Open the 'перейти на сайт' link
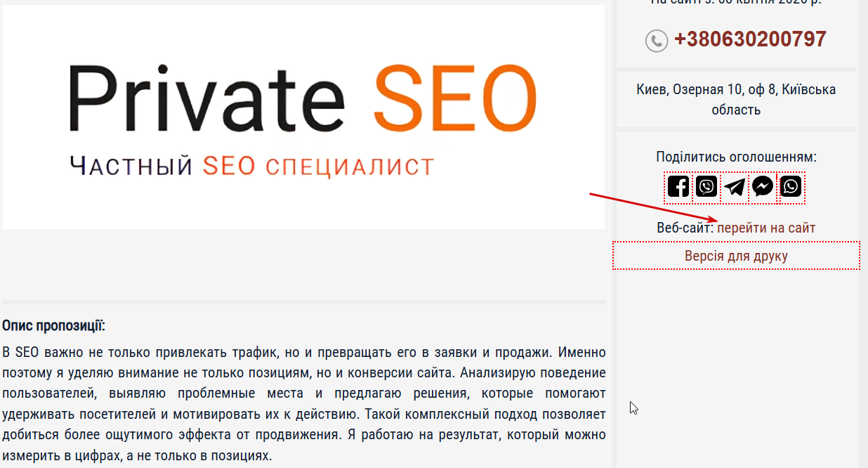The image size is (868, 468). coord(766,228)
